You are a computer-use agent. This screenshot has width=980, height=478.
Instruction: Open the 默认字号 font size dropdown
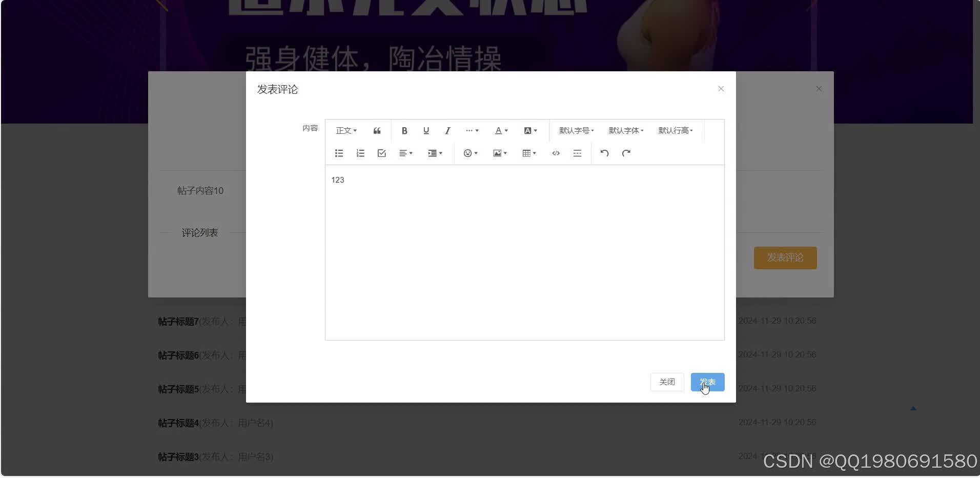(575, 130)
